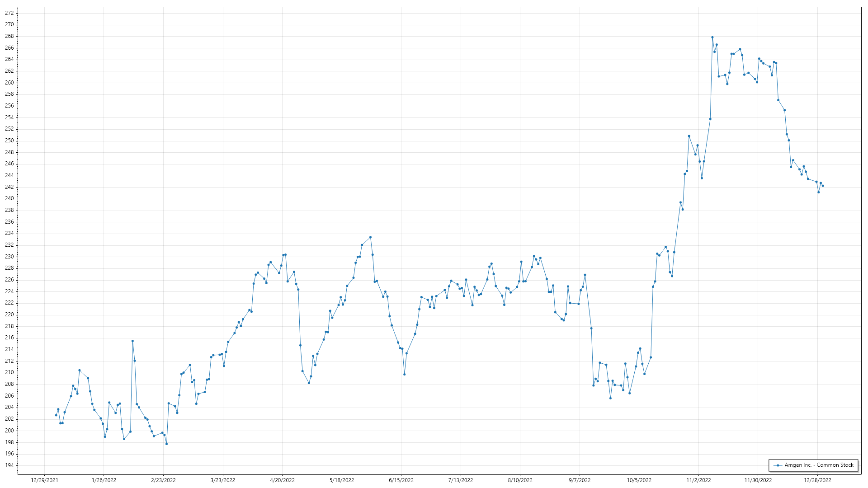Click the 12/28/2022 date label
Viewport: 868px width, 488px height.
[x=817, y=480]
